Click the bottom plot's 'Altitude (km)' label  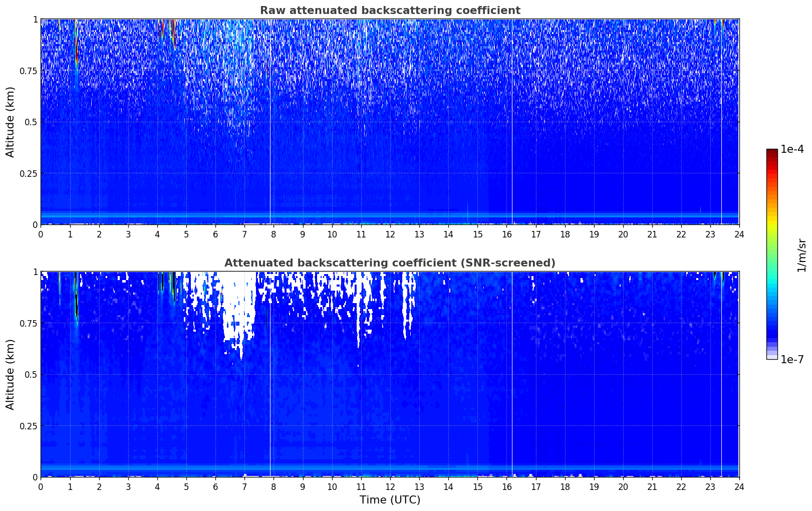(x=11, y=374)
